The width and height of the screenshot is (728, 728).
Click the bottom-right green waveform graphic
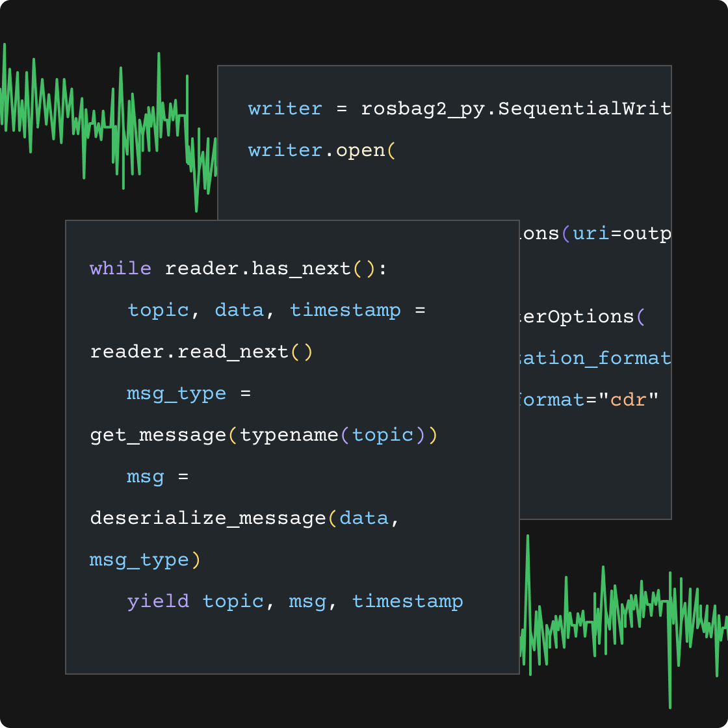coord(624,624)
